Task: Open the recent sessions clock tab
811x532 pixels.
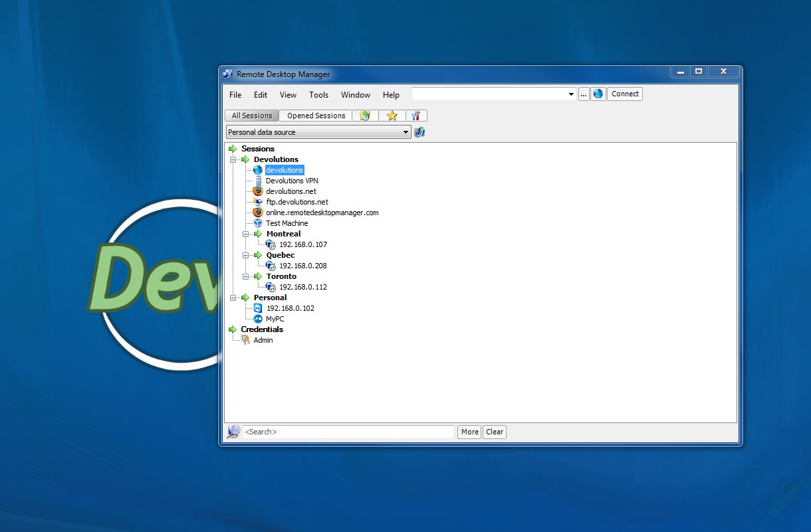Action: pyautogui.click(x=365, y=116)
